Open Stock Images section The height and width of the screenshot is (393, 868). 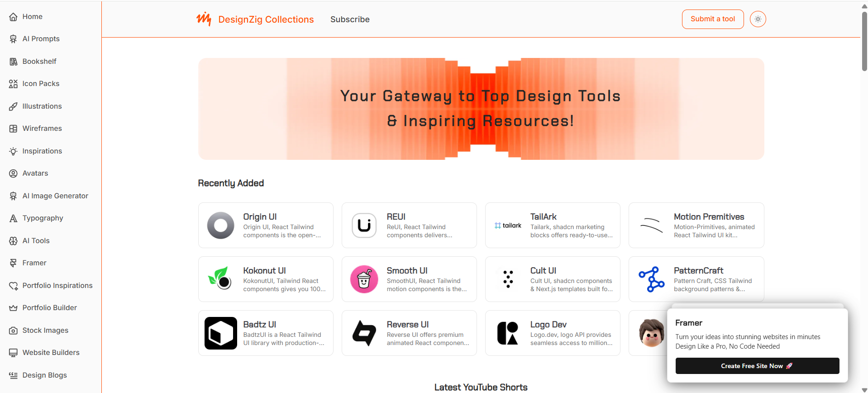click(x=45, y=331)
